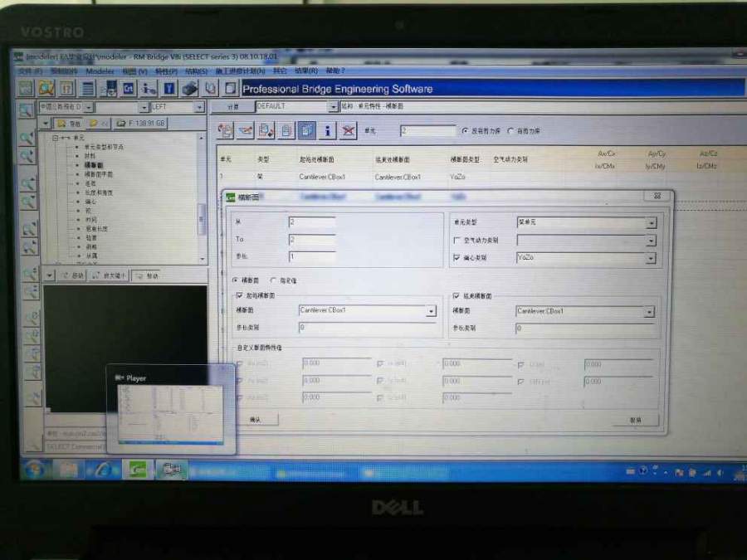The image size is (747, 560).
Task: Open the 空气动力类别 empty dropdown
Action: pyautogui.click(x=651, y=241)
